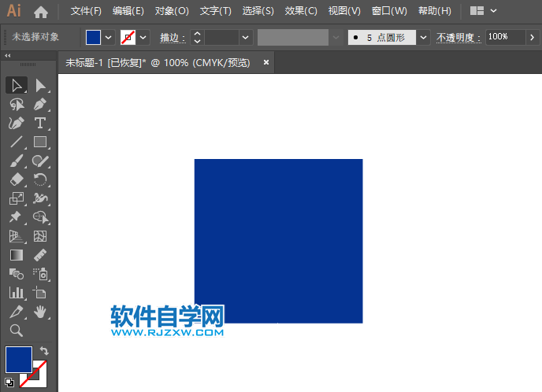This screenshot has height=392, width=542.
Task: Click the opacity 100% input field
Action: [505, 37]
